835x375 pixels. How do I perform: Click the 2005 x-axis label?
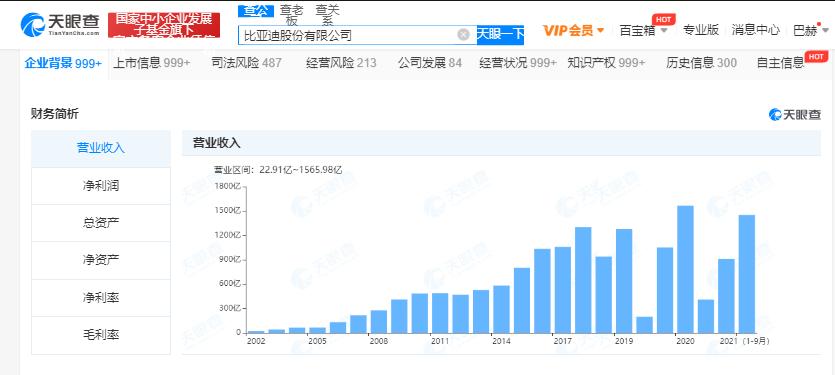[x=317, y=340]
